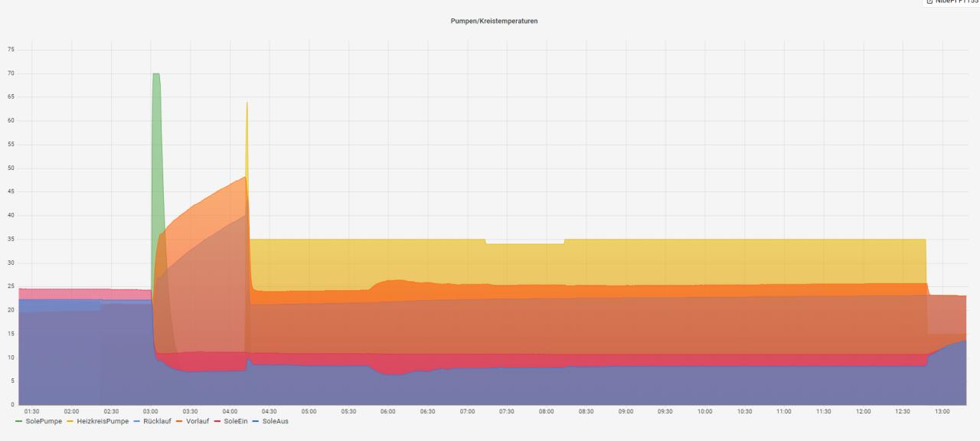
Task: Show only the SoleEin series from the legend
Action: 236,421
